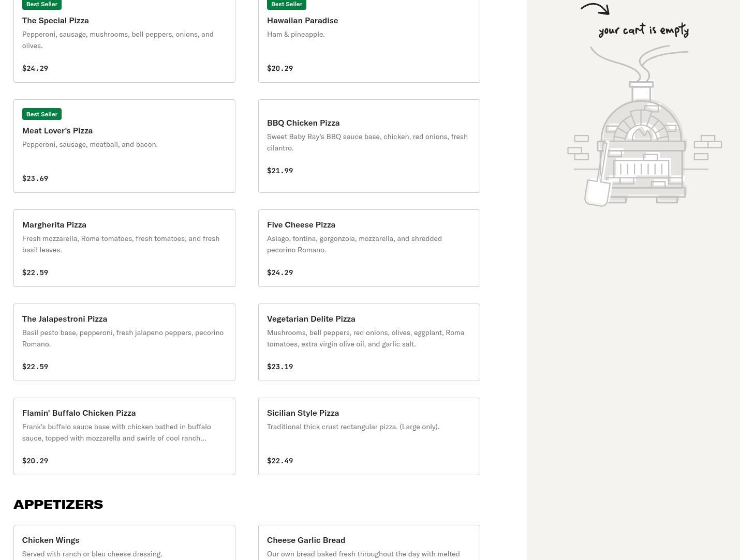This screenshot has height=560, width=740.
Task: Click the APPETIZERS section heading
Action: tap(58, 504)
